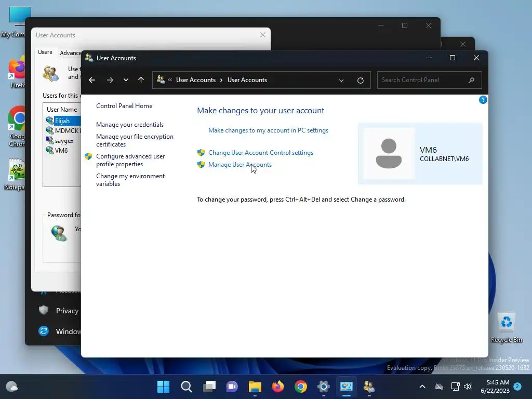Open the Start menu
532x399 pixels.
click(x=163, y=387)
